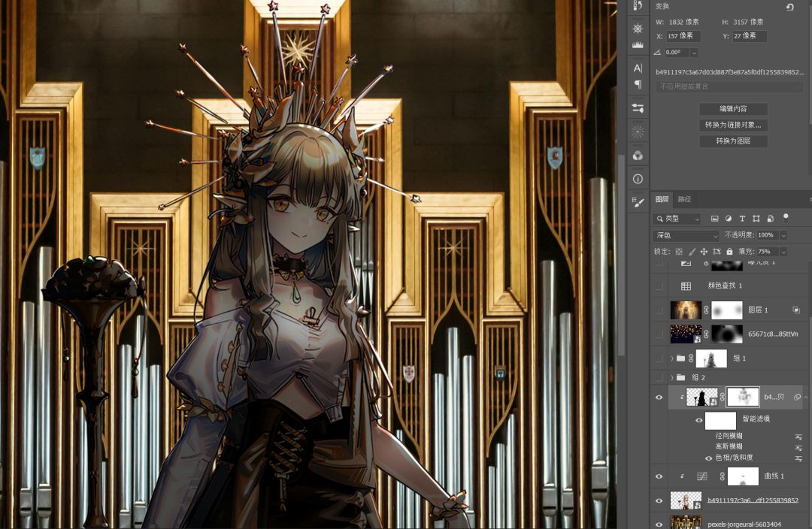
Task: Click the 转换为图层 button
Action: coord(732,141)
